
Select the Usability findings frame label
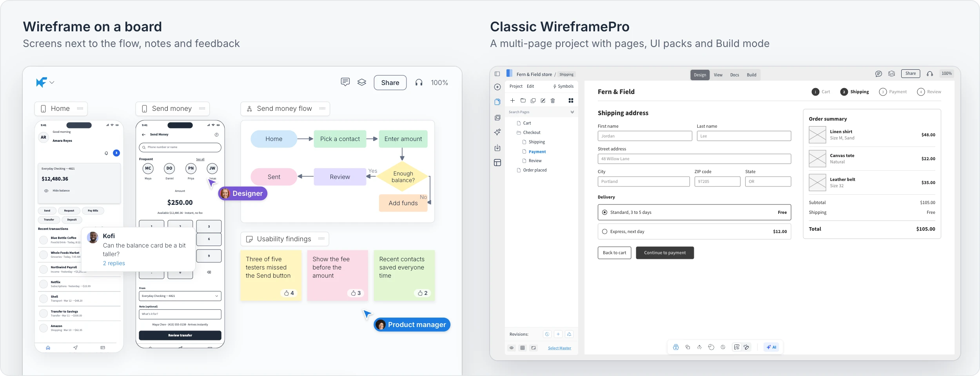[285, 239]
